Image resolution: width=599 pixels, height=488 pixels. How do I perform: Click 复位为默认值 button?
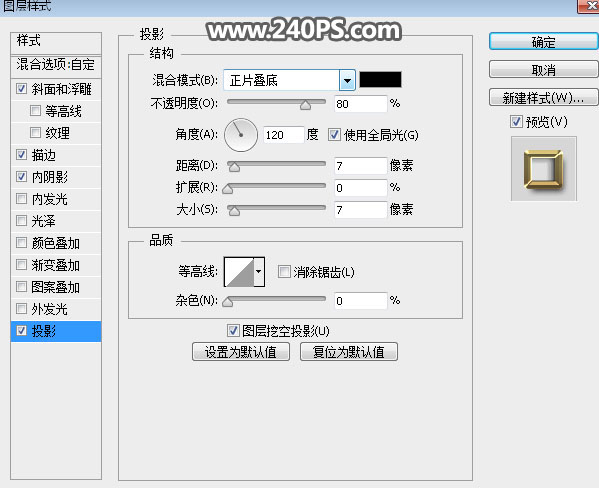[x=349, y=352]
